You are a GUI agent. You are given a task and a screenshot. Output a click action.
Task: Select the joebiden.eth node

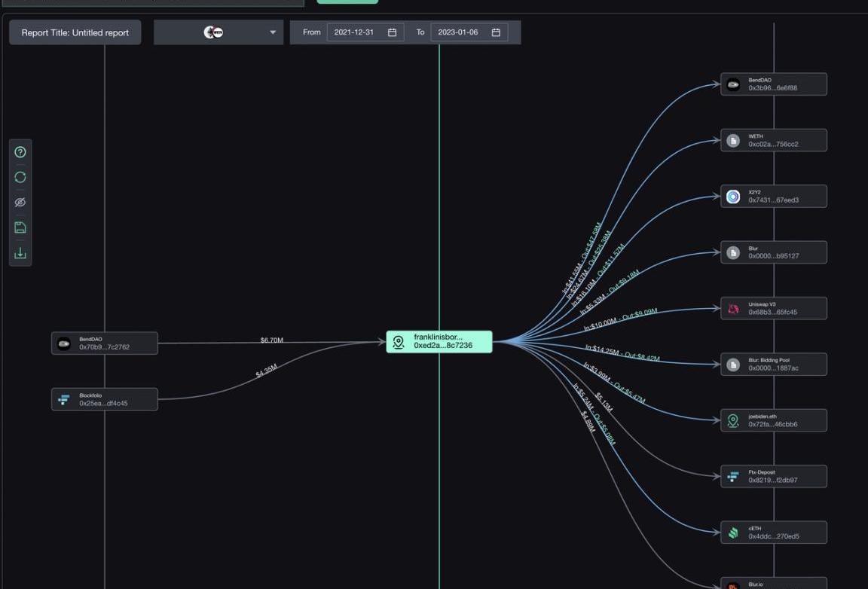[774, 420]
